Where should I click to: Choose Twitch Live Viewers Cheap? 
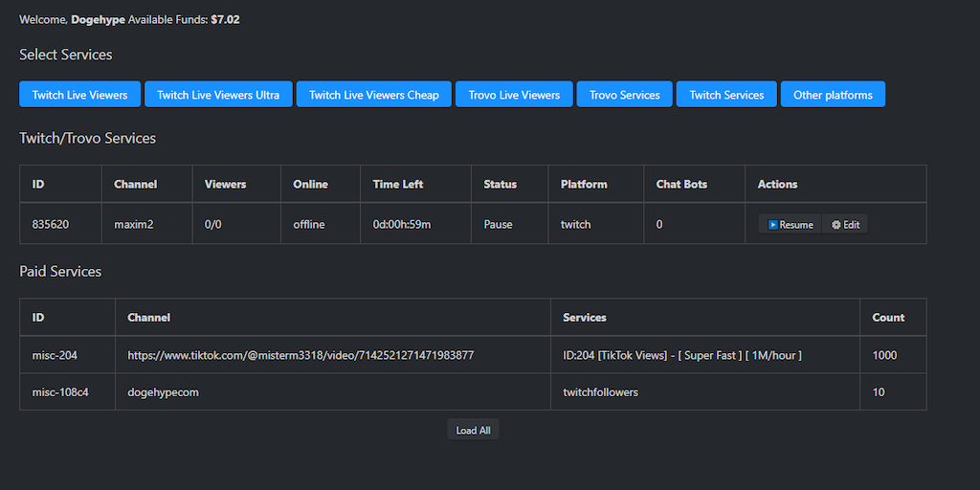tap(373, 95)
